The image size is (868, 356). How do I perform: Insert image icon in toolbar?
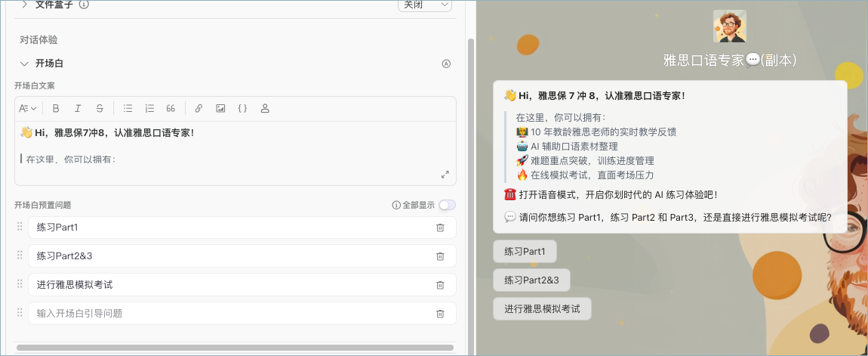pyautogui.click(x=220, y=109)
